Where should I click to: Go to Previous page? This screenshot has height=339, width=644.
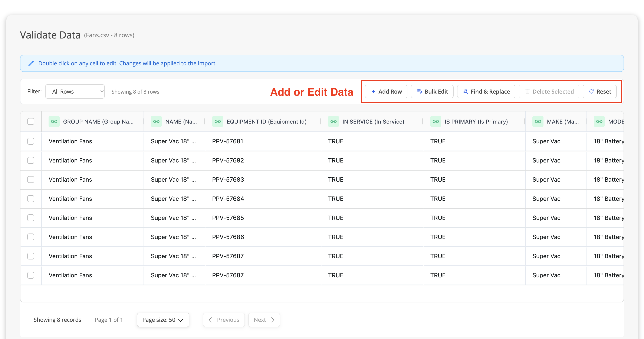224,320
